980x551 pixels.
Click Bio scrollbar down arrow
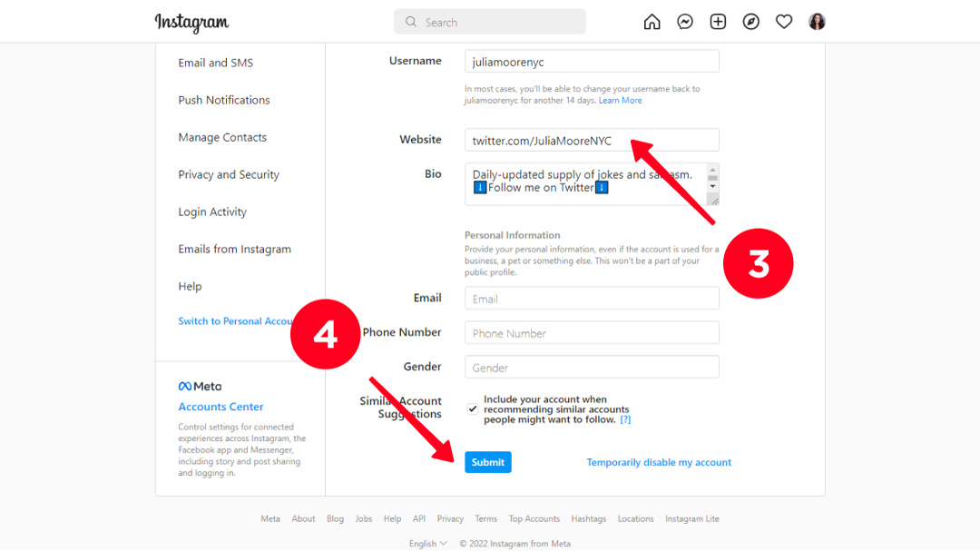712,186
